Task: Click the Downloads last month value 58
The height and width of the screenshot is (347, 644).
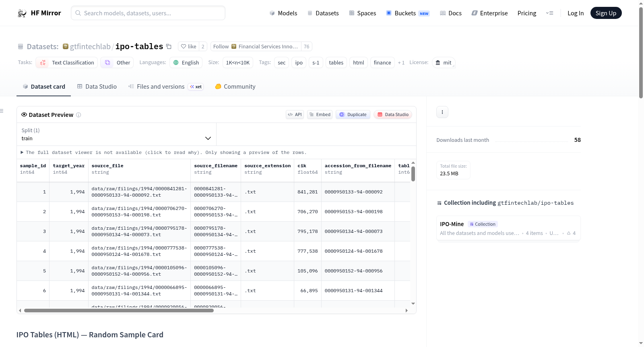Action: click(x=578, y=140)
